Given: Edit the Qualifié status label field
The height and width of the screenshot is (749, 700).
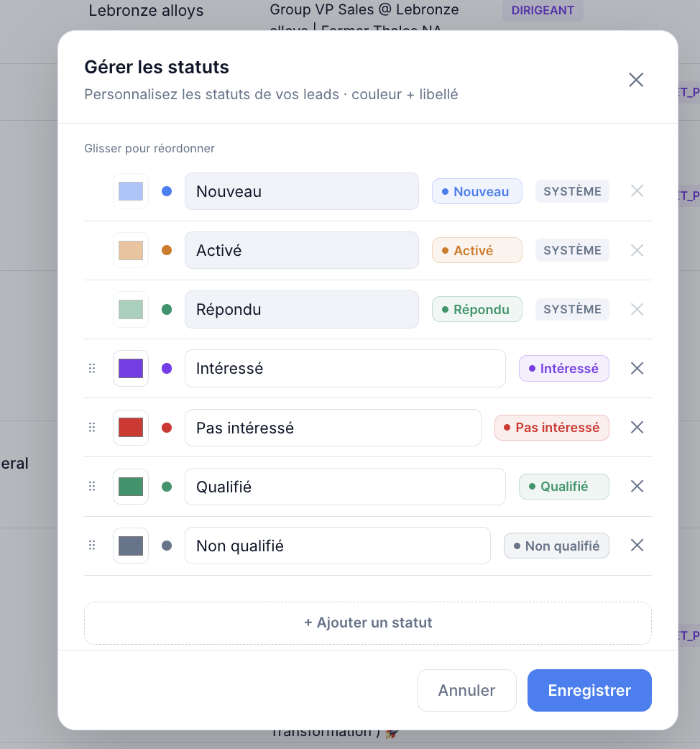Looking at the screenshot, I should 345,487.
